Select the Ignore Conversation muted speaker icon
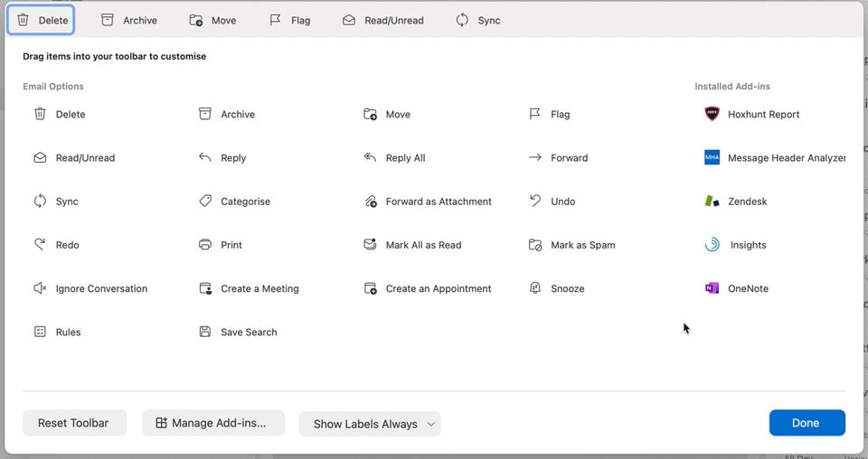 coord(40,288)
